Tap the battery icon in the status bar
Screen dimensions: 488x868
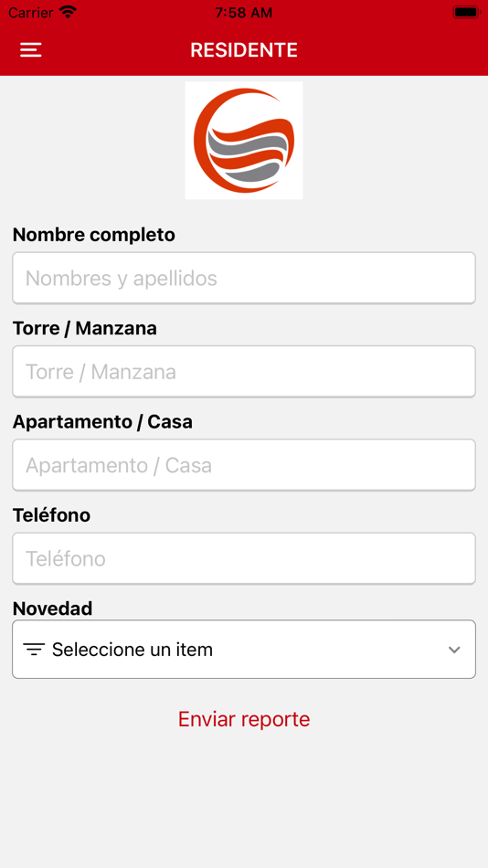pyautogui.click(x=466, y=12)
